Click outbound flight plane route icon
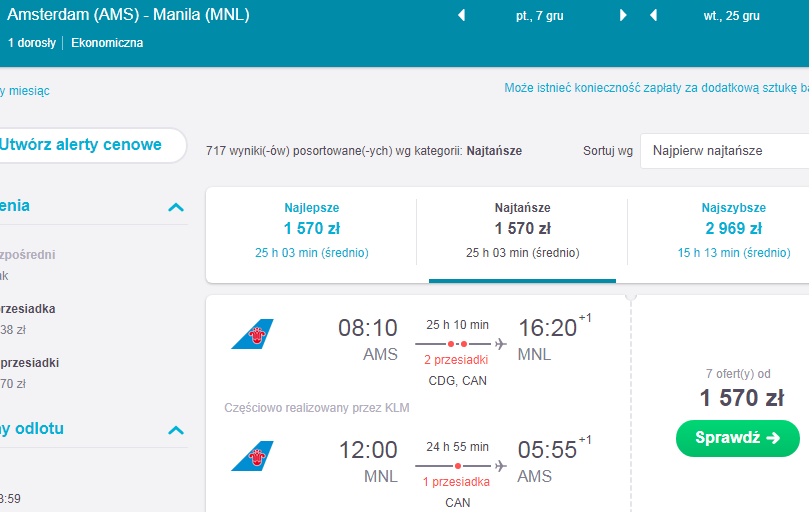809x512 pixels. (500, 344)
